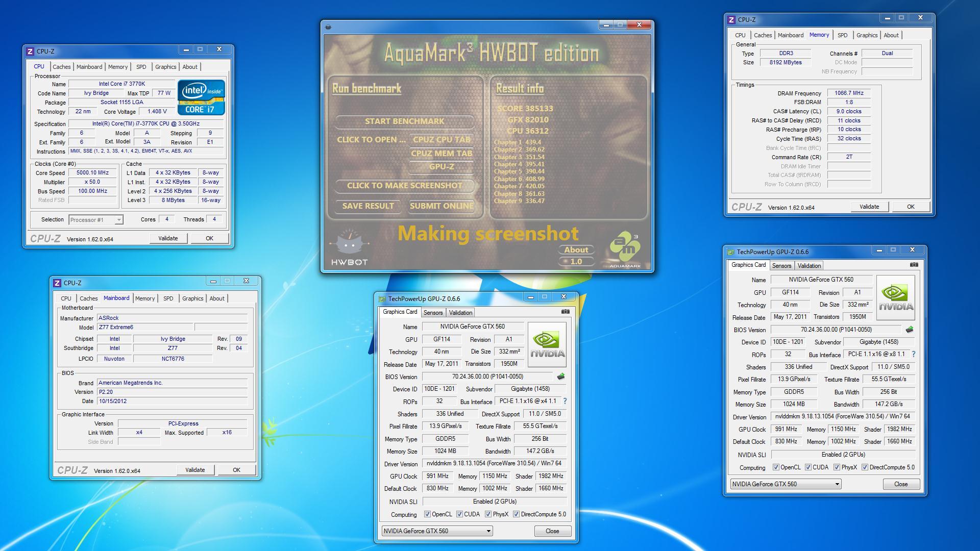This screenshot has width=980, height=551.
Task: Click the HWBOT robot logo in AquaMark
Action: tap(349, 247)
